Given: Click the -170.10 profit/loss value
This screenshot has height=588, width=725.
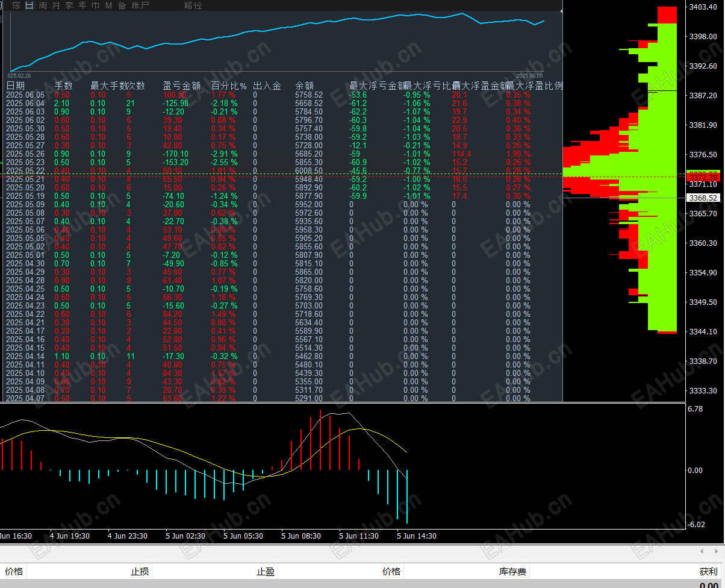Looking at the screenshot, I should pos(176,154).
